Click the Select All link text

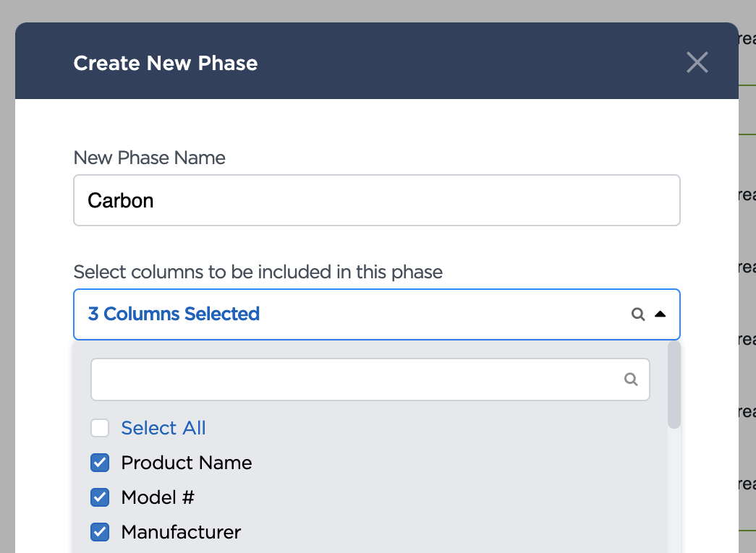click(x=163, y=428)
